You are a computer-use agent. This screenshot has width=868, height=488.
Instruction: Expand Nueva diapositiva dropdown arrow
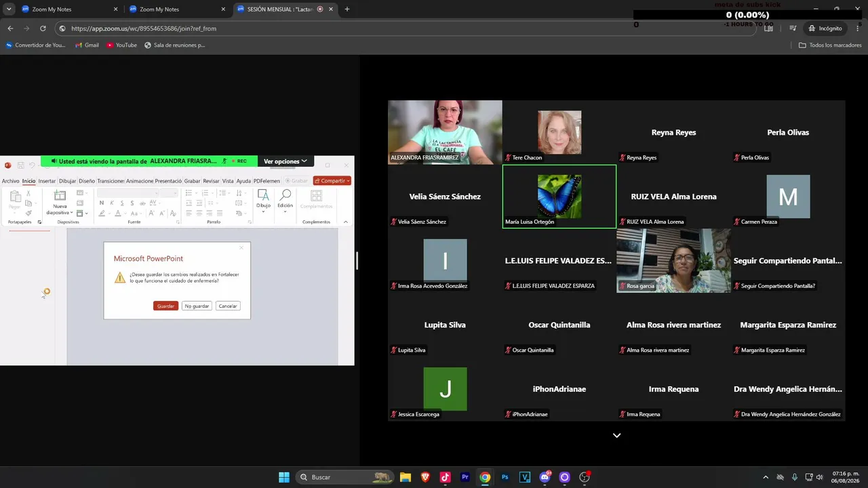pos(71,213)
